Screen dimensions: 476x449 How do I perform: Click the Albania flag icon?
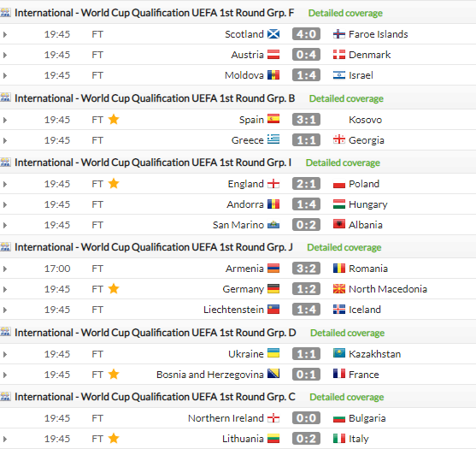click(339, 224)
